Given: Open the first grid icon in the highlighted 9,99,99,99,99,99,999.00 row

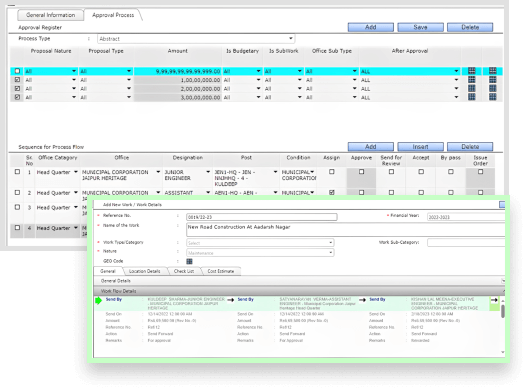Looking at the screenshot, I should point(472,71).
